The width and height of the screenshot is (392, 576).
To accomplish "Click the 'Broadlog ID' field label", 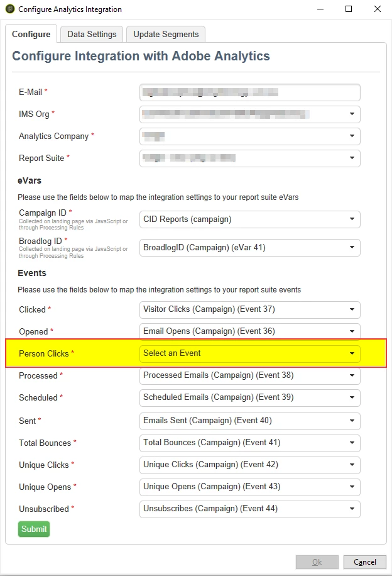I will (40, 241).
